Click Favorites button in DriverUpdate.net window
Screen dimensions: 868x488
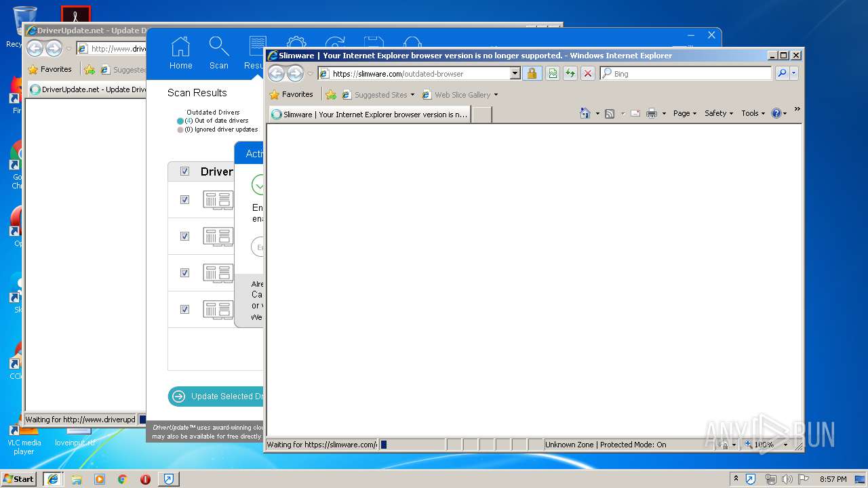(x=50, y=69)
